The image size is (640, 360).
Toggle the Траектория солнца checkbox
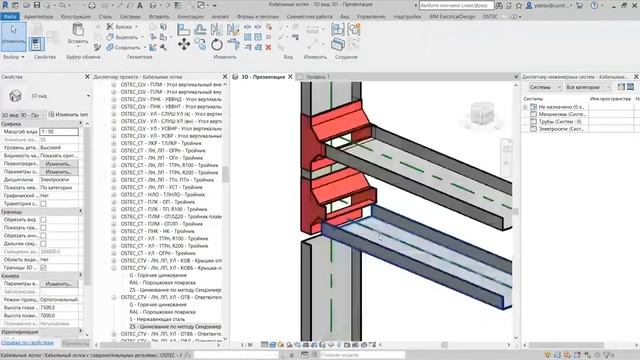(x=43, y=204)
